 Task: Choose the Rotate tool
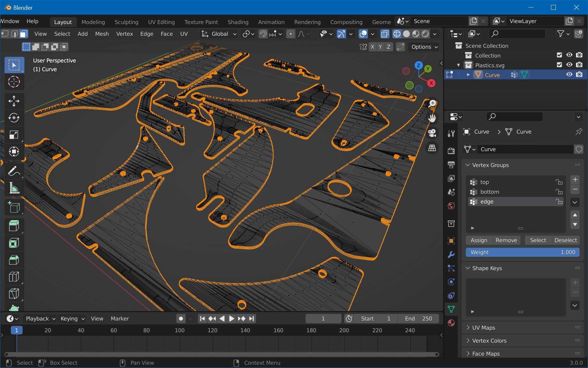click(x=14, y=118)
